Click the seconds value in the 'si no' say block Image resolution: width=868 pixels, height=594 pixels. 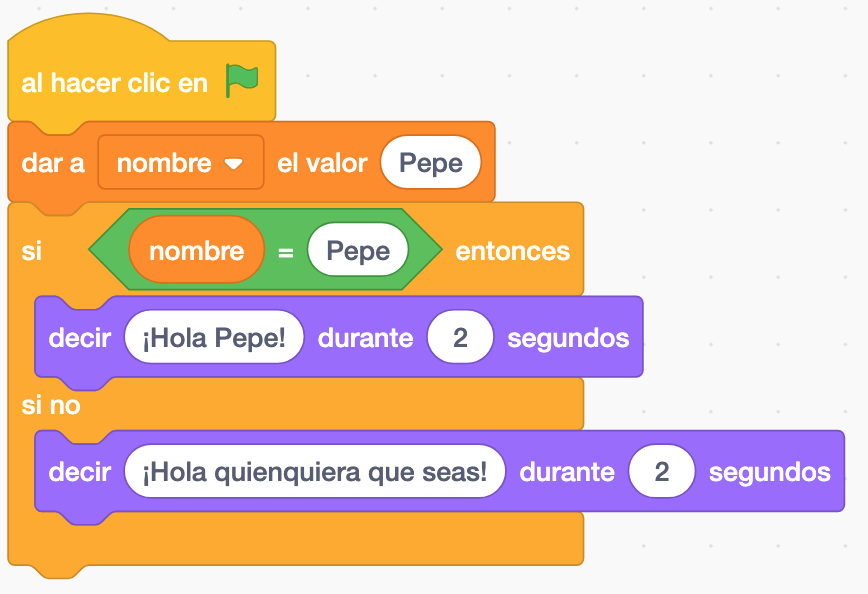(x=662, y=472)
